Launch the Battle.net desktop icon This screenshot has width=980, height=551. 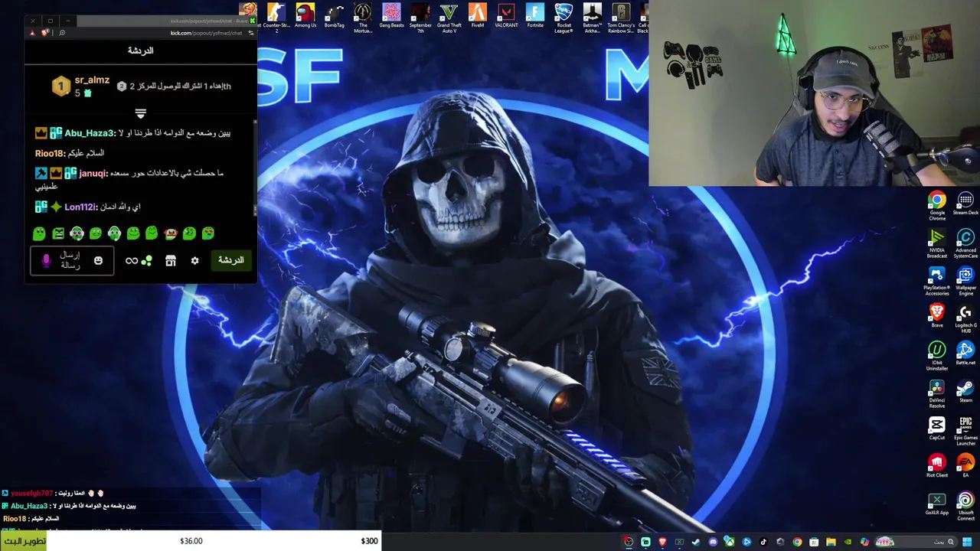[965, 354]
